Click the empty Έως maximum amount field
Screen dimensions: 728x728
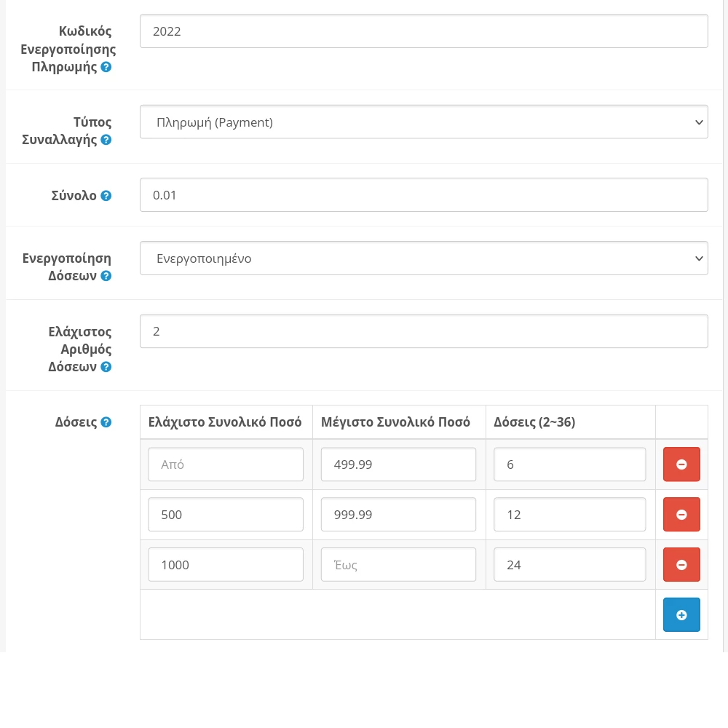[398, 565]
